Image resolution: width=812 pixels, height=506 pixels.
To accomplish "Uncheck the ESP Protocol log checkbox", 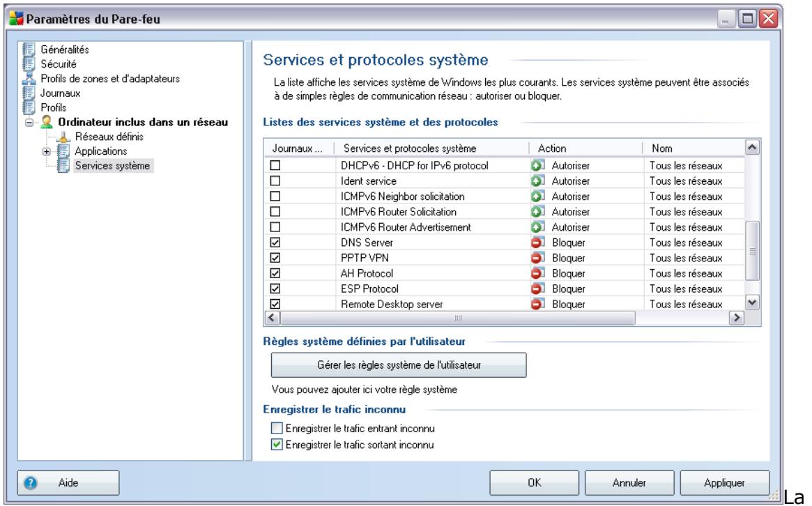I will (275, 289).
